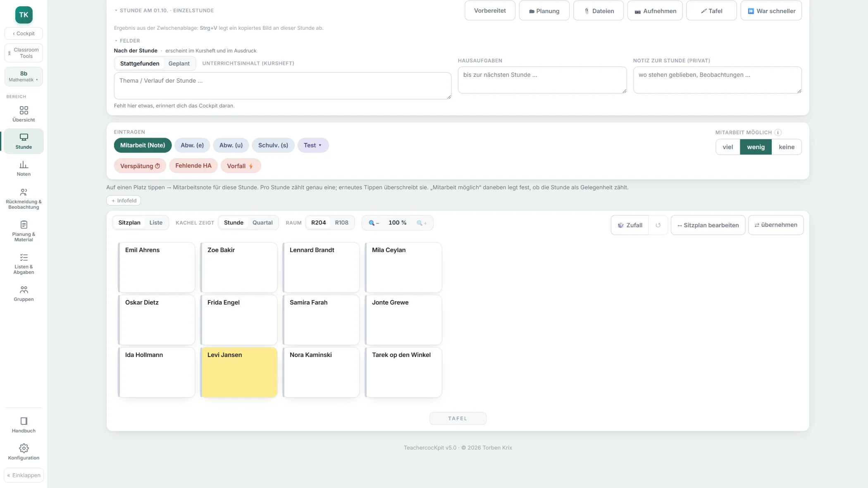The width and height of the screenshot is (868, 488).
Task: Open Classroom Tools in sidebar
Action: point(24,53)
